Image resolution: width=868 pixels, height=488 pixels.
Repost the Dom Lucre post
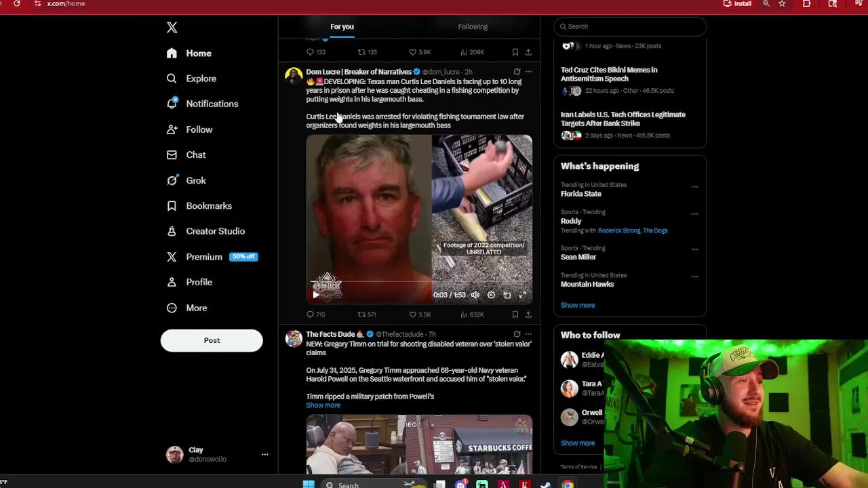[367, 314]
